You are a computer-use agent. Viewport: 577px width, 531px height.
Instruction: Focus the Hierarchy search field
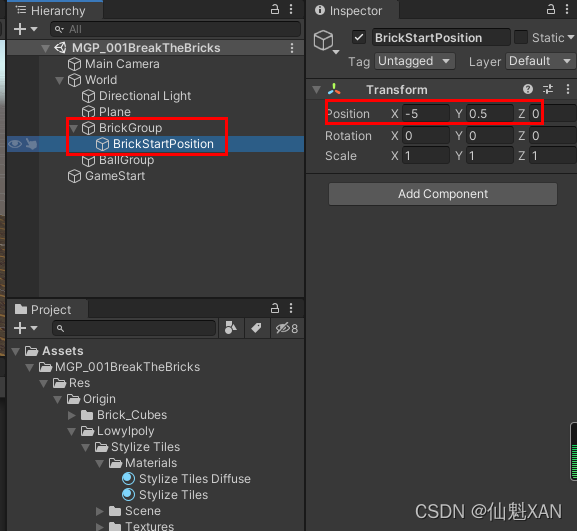[x=176, y=29]
